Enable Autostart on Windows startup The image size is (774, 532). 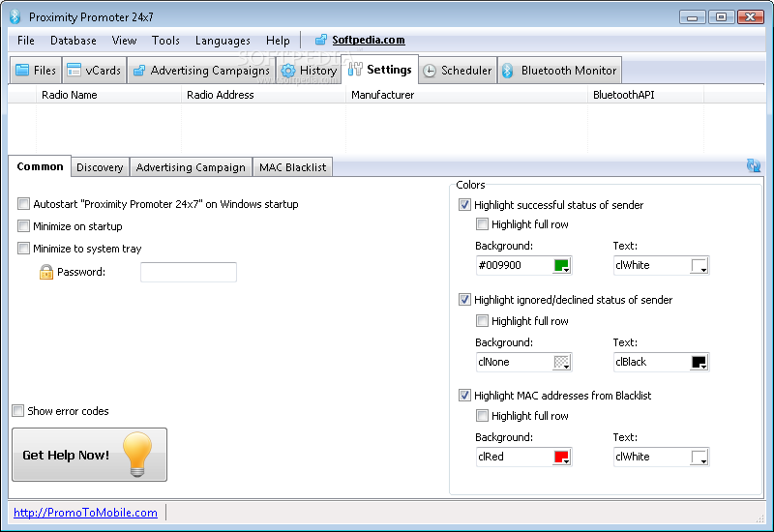(x=23, y=204)
